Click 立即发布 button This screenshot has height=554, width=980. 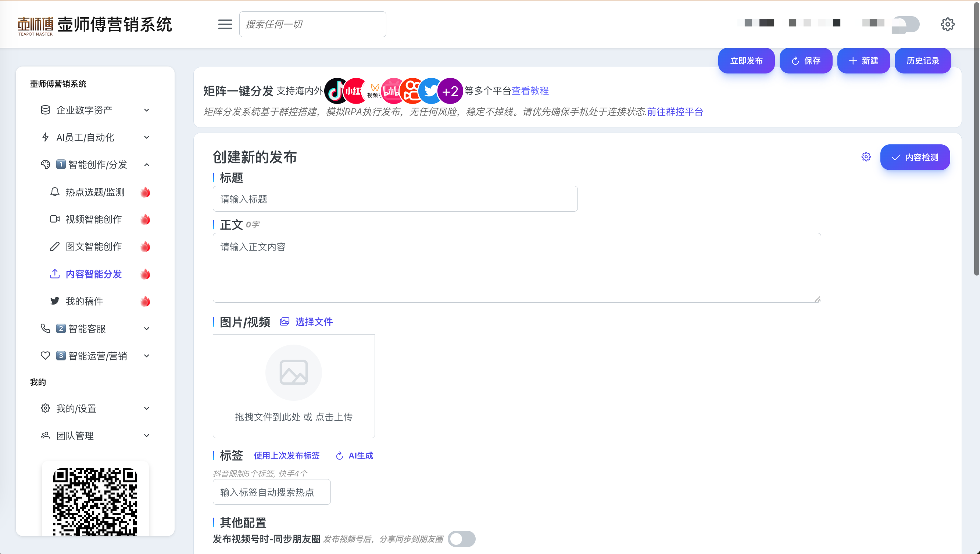pos(746,61)
